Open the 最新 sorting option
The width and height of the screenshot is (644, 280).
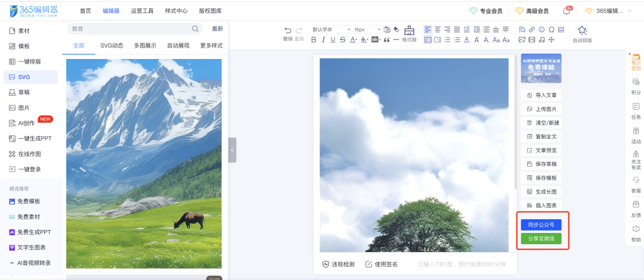[x=218, y=29]
